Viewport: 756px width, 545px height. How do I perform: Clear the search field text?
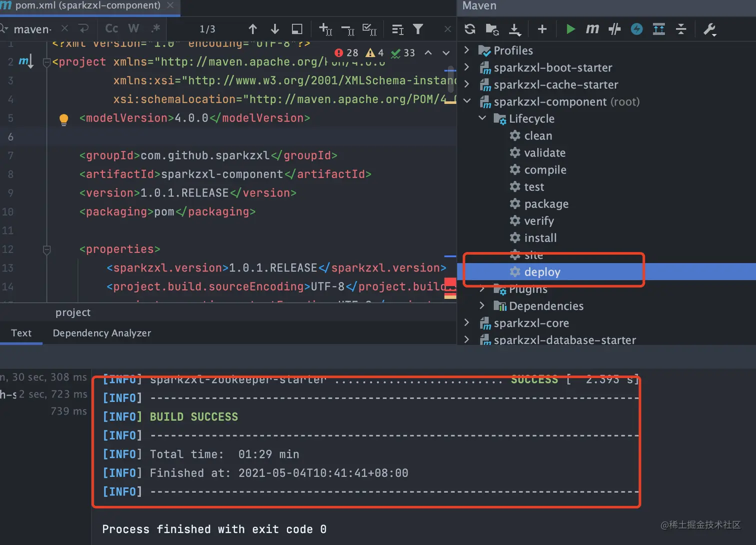point(64,28)
